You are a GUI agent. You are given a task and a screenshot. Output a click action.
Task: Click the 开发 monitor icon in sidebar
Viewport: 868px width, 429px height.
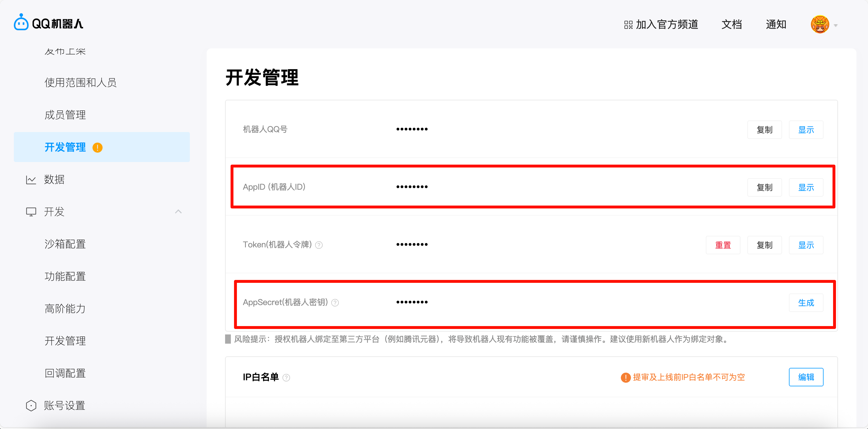click(x=31, y=212)
